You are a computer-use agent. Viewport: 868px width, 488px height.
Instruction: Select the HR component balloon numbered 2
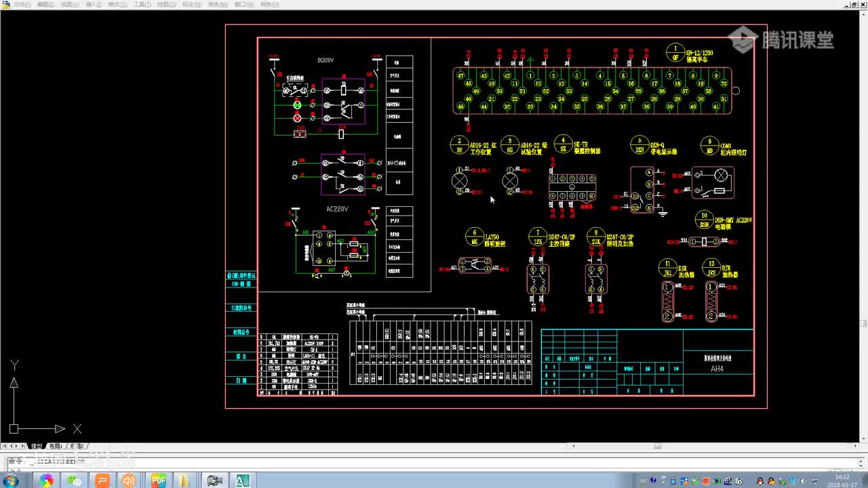[x=459, y=145]
